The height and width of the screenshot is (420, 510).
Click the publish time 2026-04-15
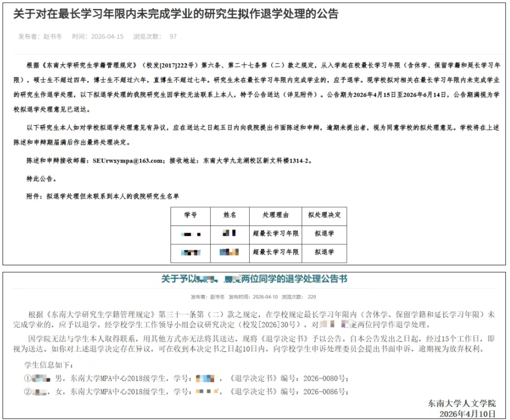point(107,37)
